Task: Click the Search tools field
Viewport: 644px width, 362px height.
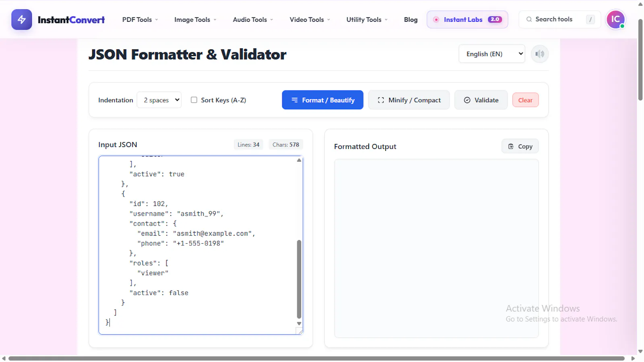Action: tap(559, 19)
